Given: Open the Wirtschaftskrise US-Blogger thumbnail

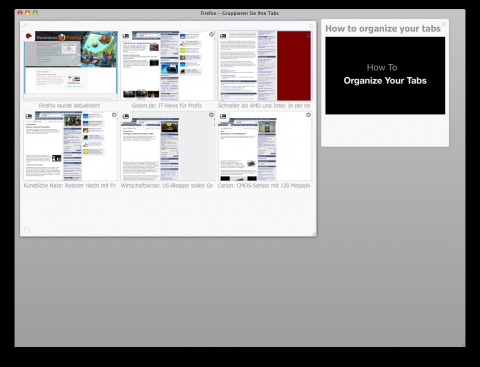Looking at the screenshot, I should 168,146.
